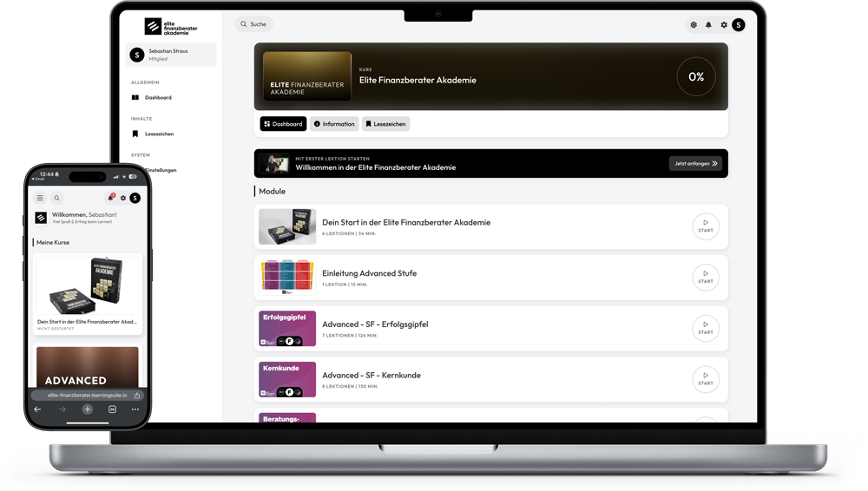Click the 0% progress circle
The height and width of the screenshot is (491, 868).
(696, 77)
